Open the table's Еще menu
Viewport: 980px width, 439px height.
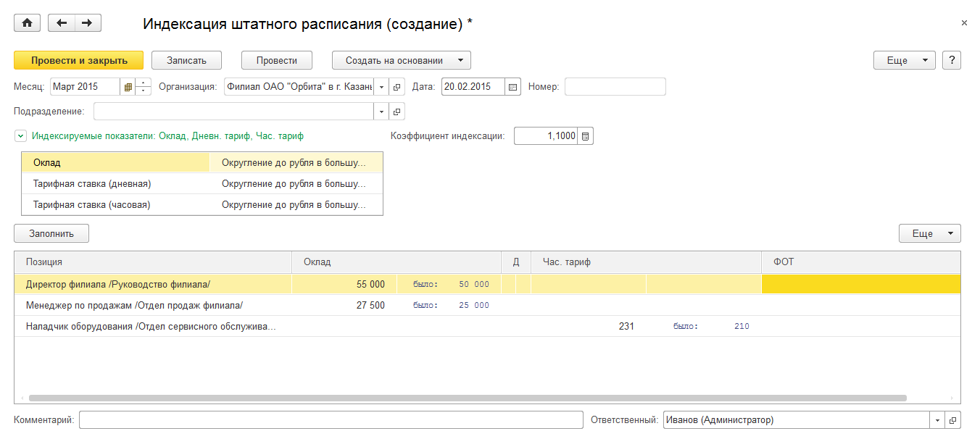tap(929, 233)
